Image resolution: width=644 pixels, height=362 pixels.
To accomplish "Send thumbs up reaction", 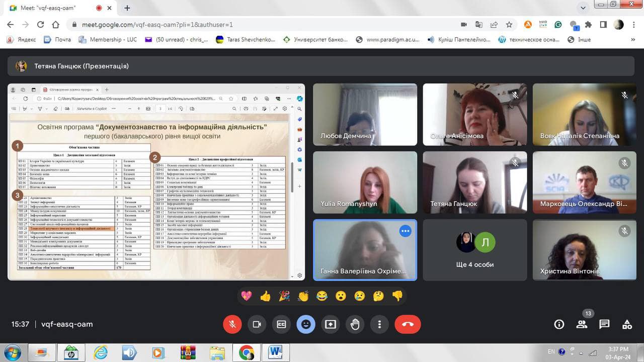I will point(265,296).
